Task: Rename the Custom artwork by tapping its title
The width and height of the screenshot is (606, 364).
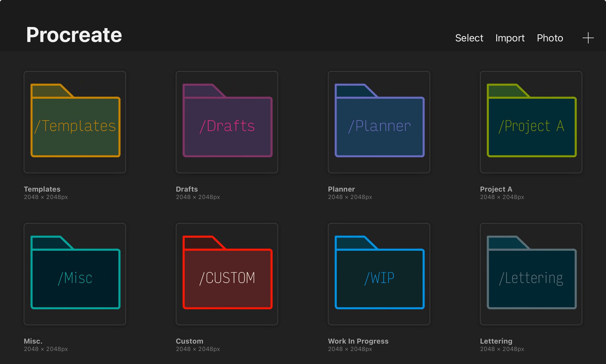Action: click(x=189, y=341)
